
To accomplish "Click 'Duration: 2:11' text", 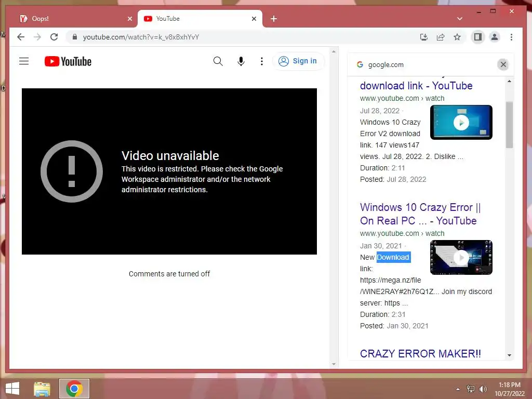I will [382, 168].
